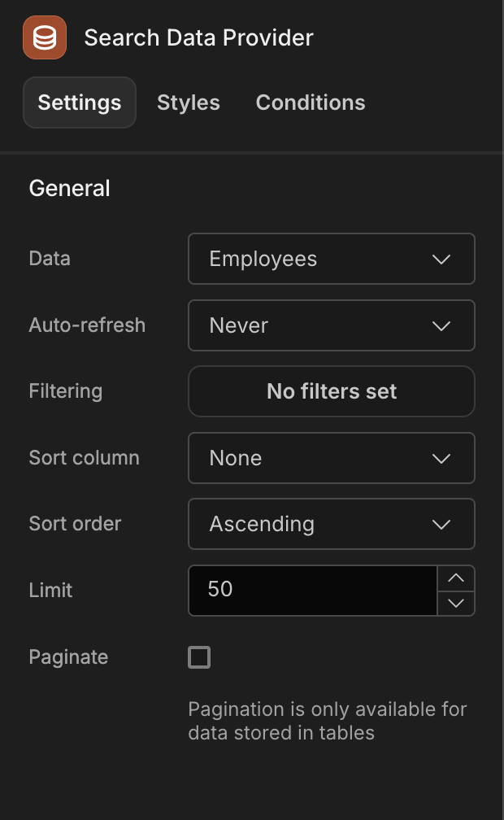Click the General section heading
The width and height of the screenshot is (504, 820).
[70, 188]
